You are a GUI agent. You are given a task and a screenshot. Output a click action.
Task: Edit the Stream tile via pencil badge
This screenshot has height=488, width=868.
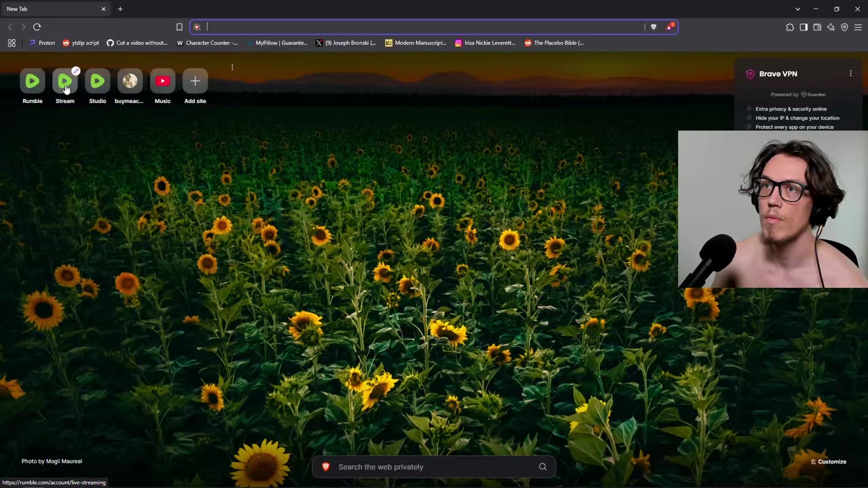click(76, 70)
